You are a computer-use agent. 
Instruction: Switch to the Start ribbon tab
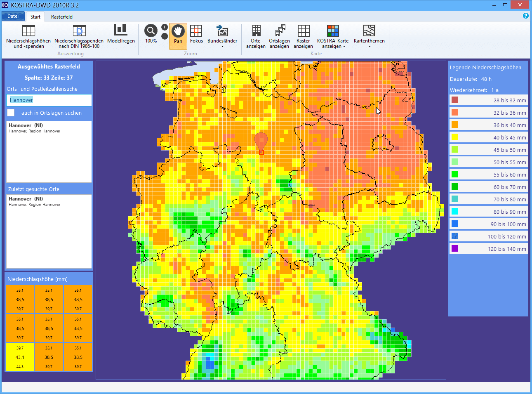[x=35, y=17]
